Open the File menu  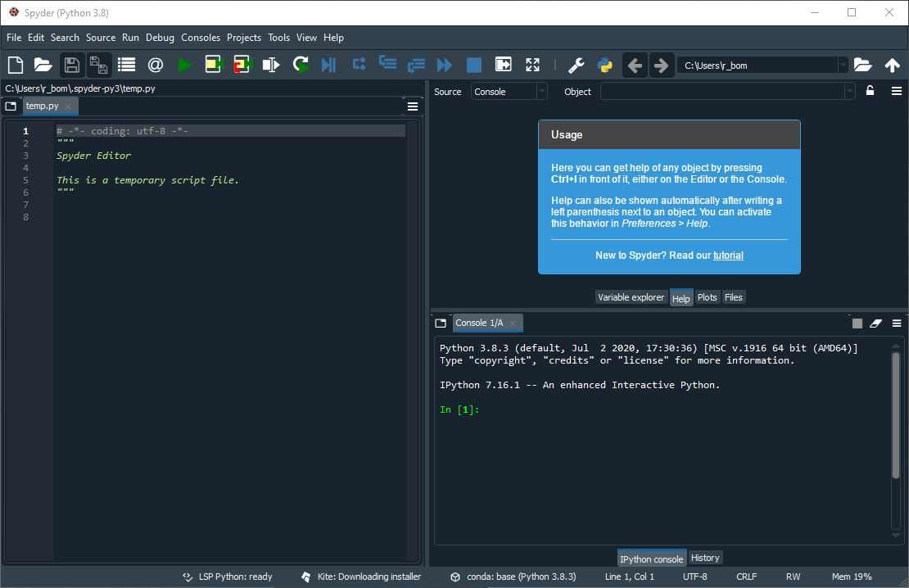(x=14, y=38)
